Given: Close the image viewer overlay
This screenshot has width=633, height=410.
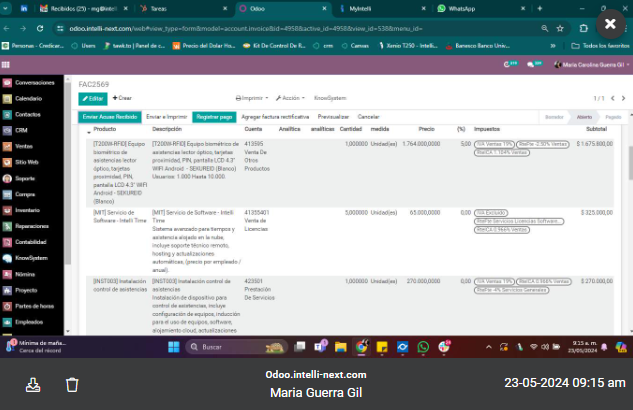Looking at the screenshot, I should [610, 24].
